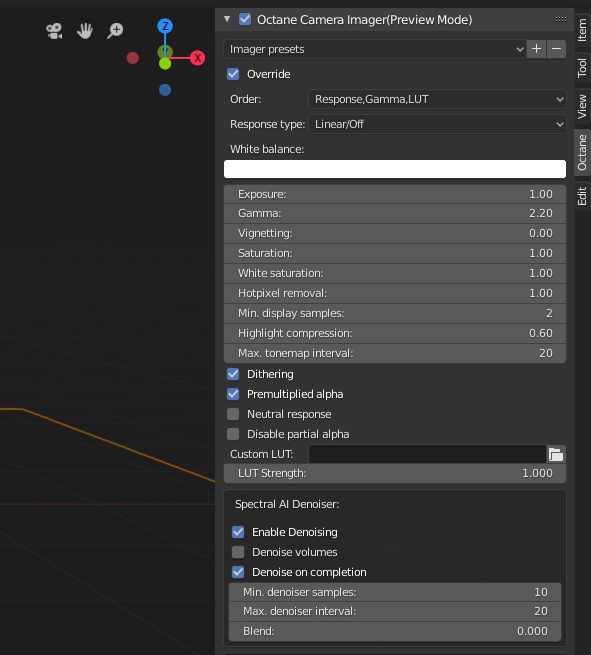Viewport: 591px width, 655px height.
Task: Click the denoiser Blend field
Action: [395, 631]
